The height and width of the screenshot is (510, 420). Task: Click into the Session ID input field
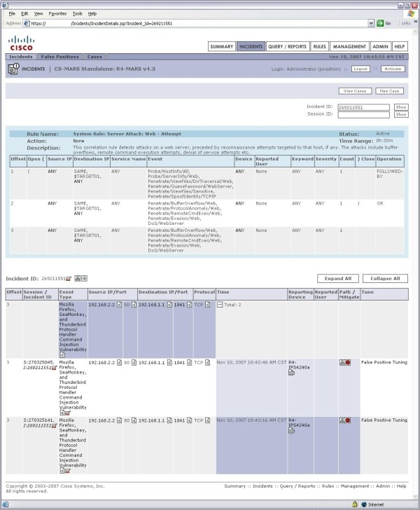point(363,115)
